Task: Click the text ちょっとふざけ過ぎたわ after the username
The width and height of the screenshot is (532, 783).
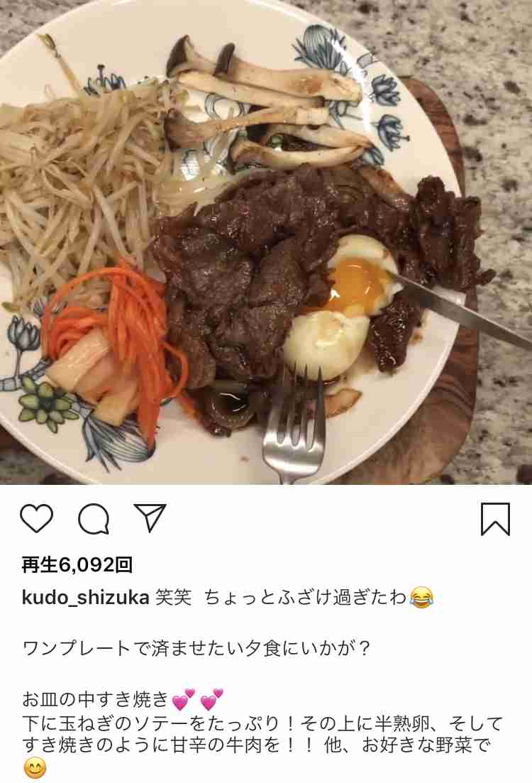Action: click(306, 597)
